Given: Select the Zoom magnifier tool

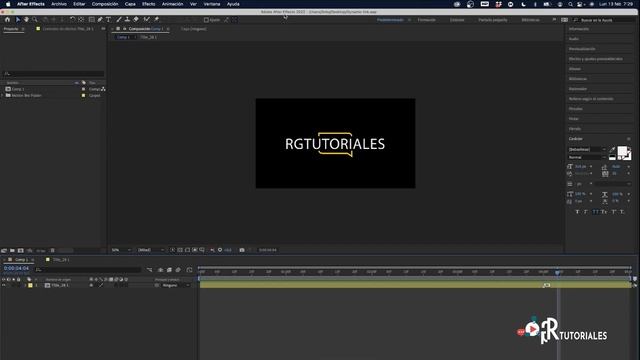Looking at the screenshot, I should tap(35, 19).
